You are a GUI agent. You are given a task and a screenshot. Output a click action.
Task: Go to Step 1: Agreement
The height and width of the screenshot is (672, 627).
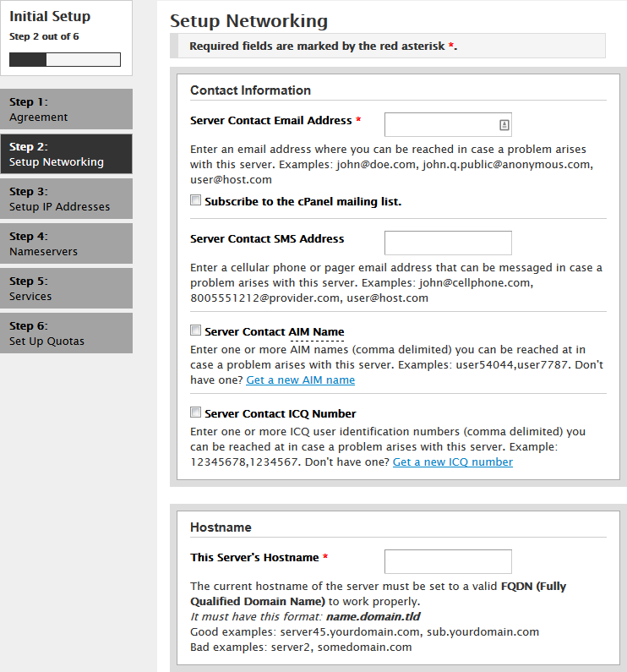point(67,109)
